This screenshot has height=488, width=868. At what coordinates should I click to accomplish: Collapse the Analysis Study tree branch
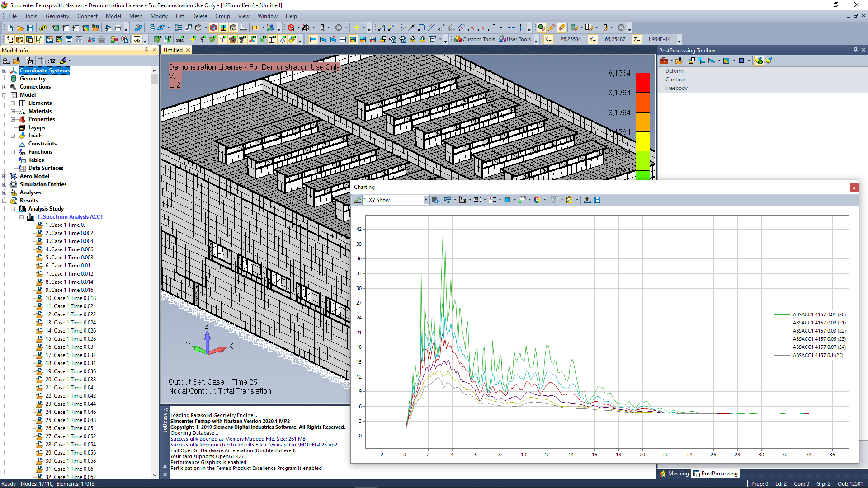point(13,209)
